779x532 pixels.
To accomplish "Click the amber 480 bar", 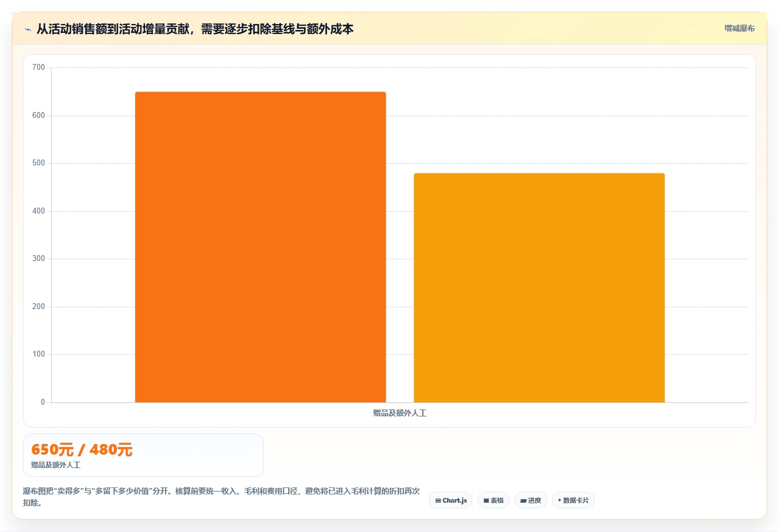I will pyautogui.click(x=539, y=287).
